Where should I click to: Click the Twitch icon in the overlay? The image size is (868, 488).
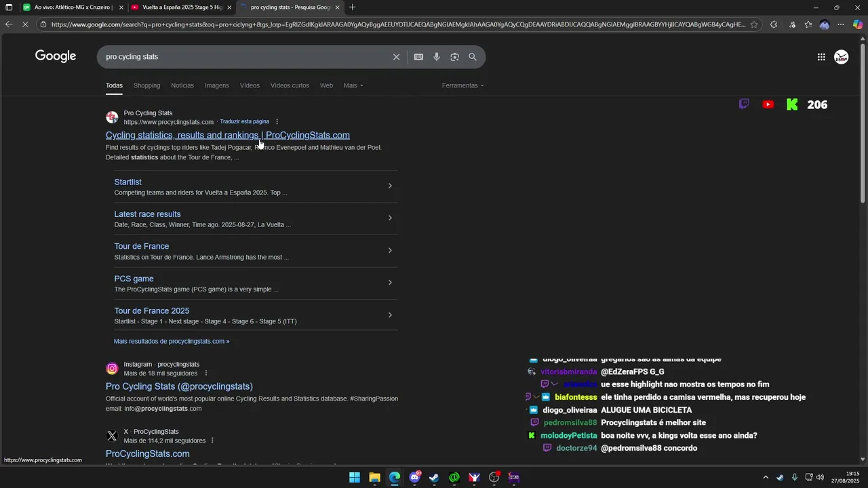[744, 104]
